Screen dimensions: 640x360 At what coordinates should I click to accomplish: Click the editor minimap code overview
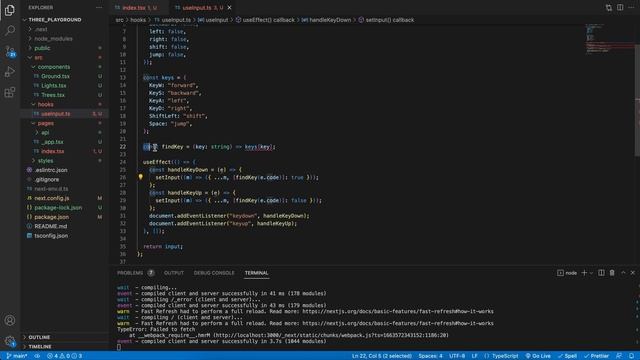[x=609, y=39]
